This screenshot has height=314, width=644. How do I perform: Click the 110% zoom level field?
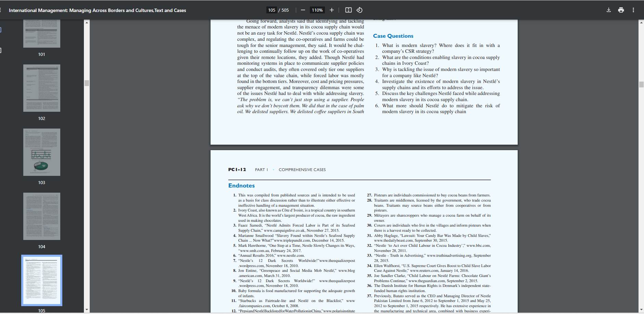317,10
